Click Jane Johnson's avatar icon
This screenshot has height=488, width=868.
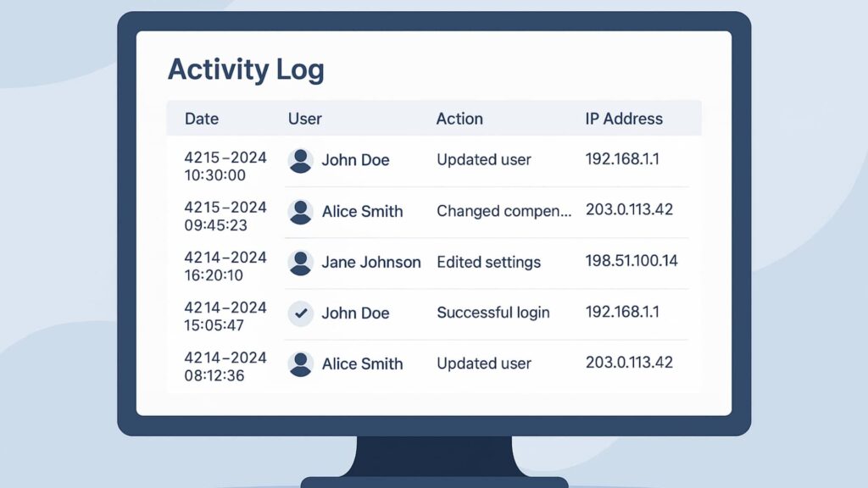[x=300, y=263]
